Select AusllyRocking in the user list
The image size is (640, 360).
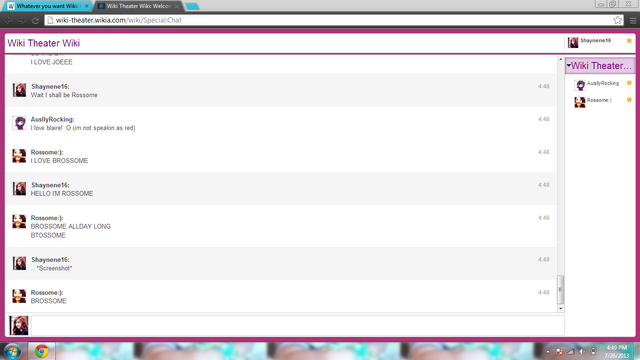603,83
